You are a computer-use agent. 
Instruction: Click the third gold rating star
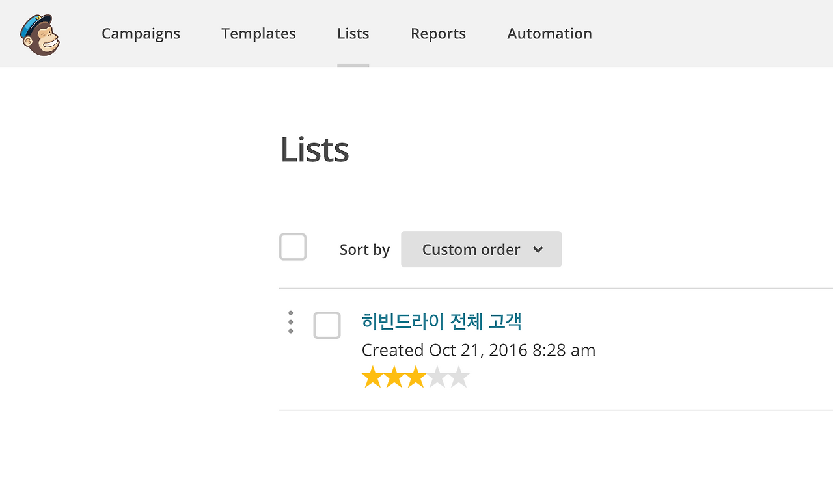(416, 377)
